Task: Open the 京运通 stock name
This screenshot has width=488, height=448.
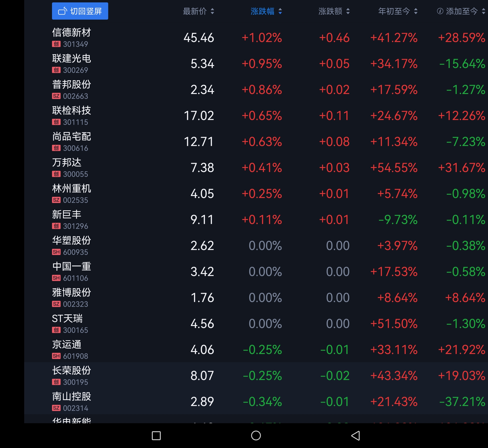Action: pos(67,344)
